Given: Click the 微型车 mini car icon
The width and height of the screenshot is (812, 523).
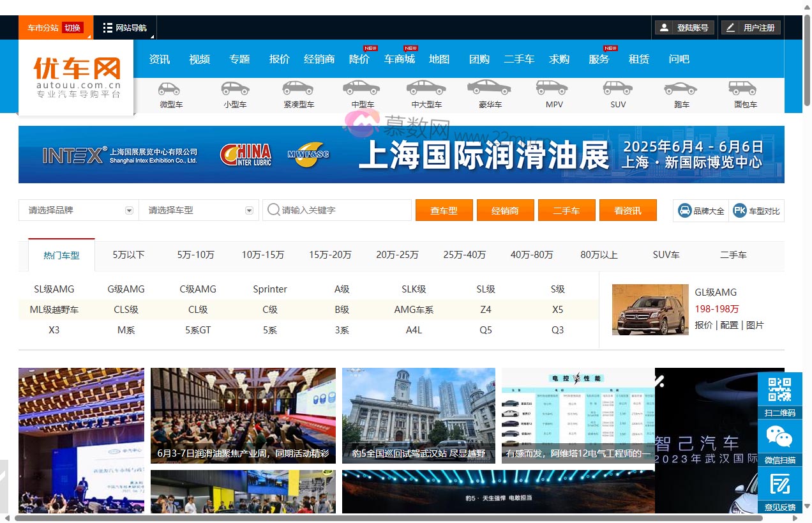Looking at the screenshot, I should pyautogui.click(x=169, y=89).
